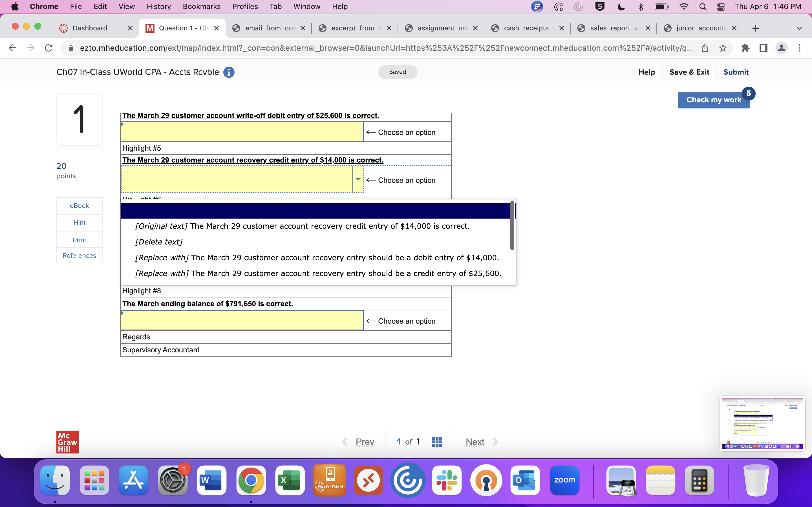Expand the tab search chevron in Chrome
Screen dimensions: 812x507
(800, 28)
